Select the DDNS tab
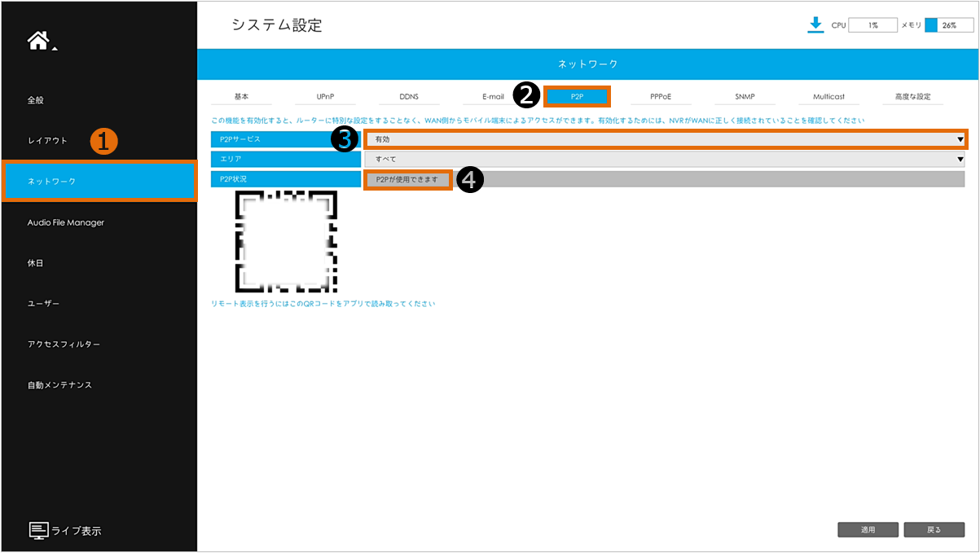This screenshot has width=980, height=553. [409, 97]
